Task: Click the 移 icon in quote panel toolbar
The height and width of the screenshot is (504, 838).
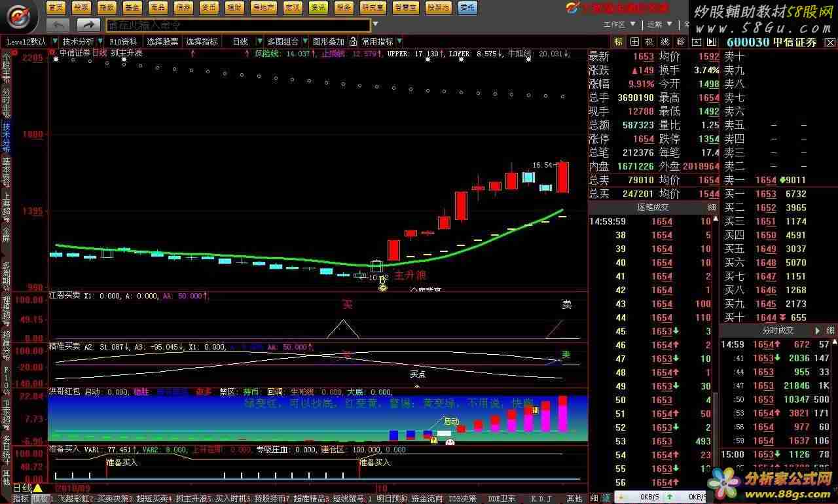Action: pos(681,41)
